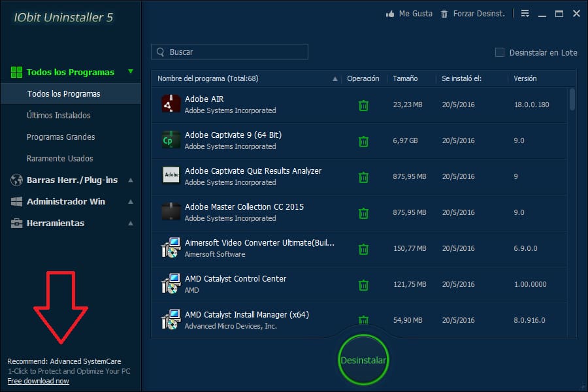
Task: Click trash icon for Aimersoft Video Converter
Action: point(363,249)
